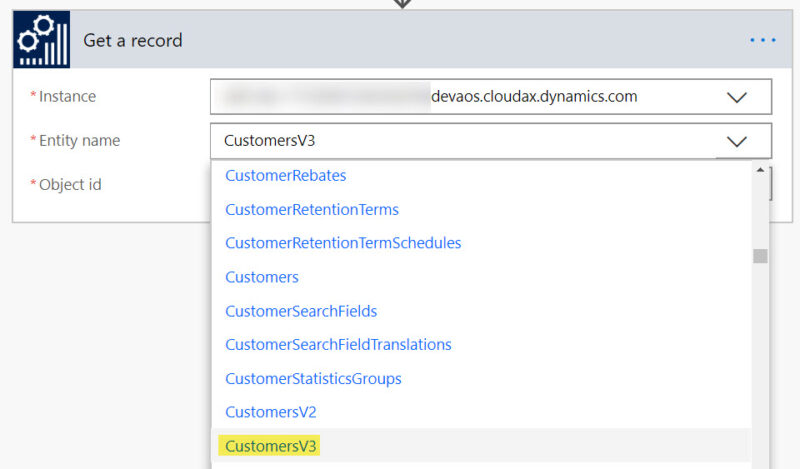The image size is (800, 469).
Task: Collapse the Entity name dropdown chevron
Action: point(737,141)
